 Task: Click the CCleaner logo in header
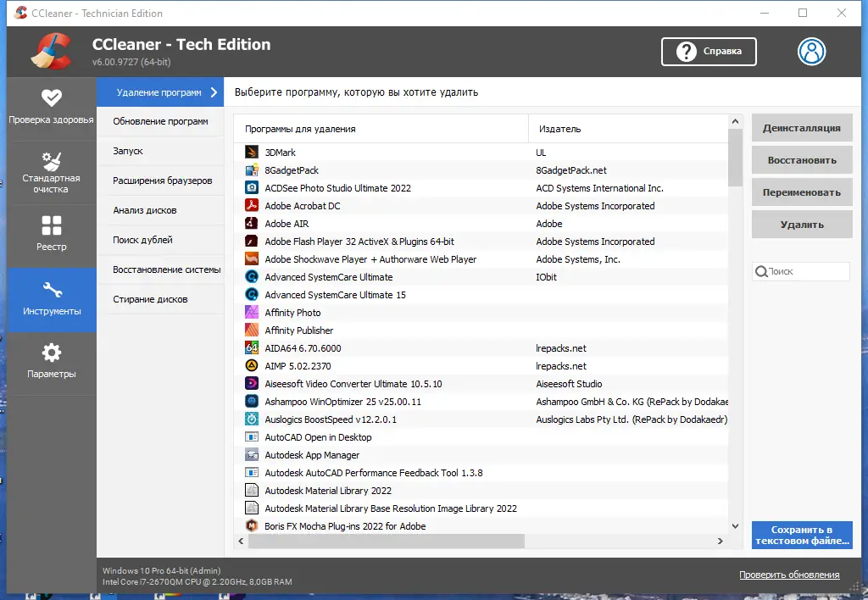[52, 52]
